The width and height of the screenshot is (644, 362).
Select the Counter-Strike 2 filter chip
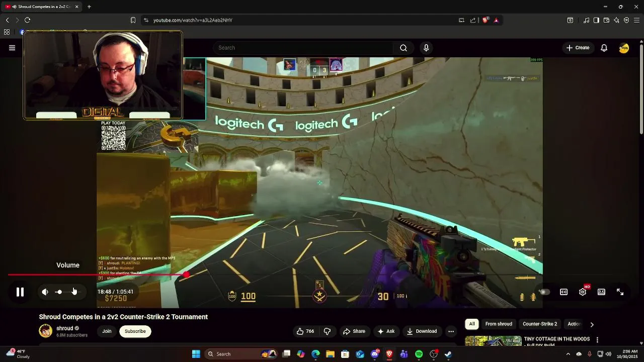pos(540,324)
